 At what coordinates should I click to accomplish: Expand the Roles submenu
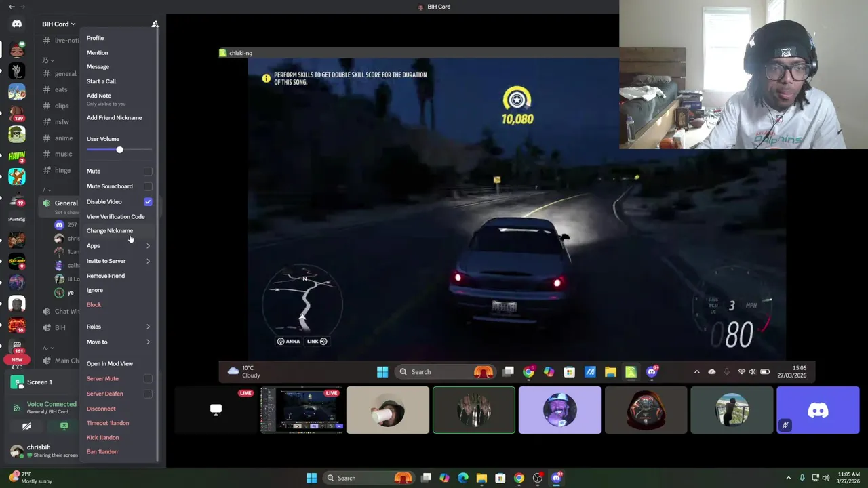tap(119, 327)
